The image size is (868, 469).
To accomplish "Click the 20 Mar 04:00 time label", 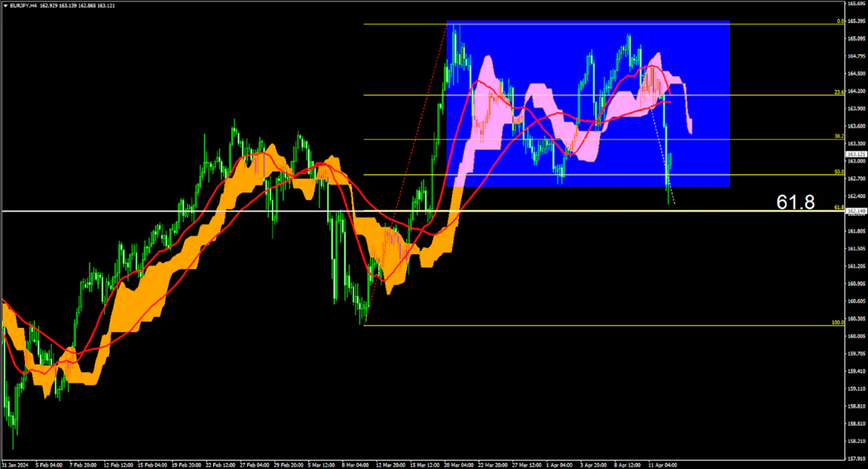I will point(458,464).
